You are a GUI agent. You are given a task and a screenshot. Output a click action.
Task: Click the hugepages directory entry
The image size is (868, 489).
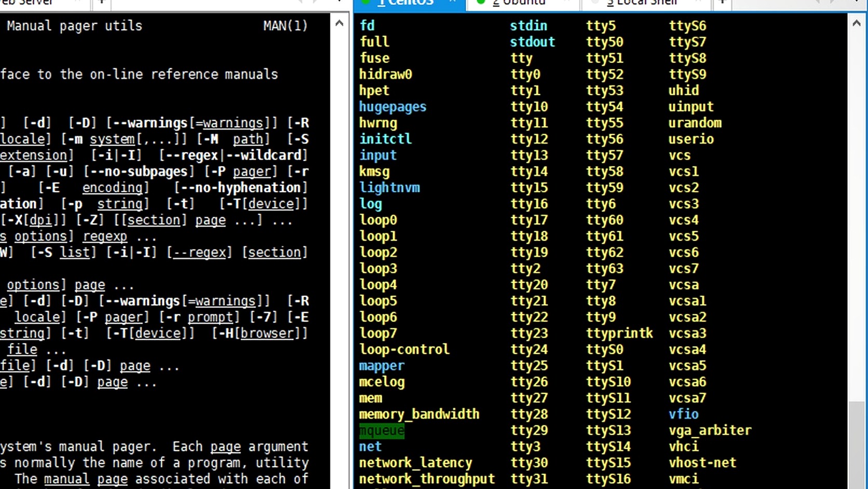[x=392, y=107]
